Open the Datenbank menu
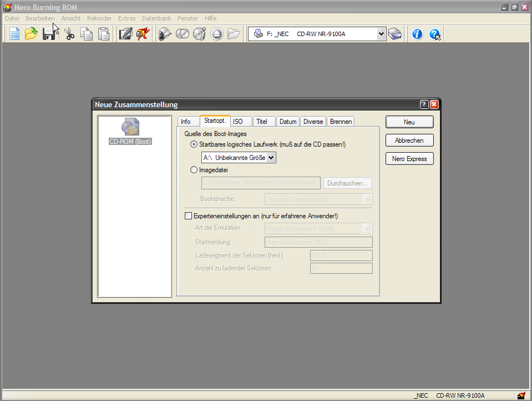 (157, 18)
